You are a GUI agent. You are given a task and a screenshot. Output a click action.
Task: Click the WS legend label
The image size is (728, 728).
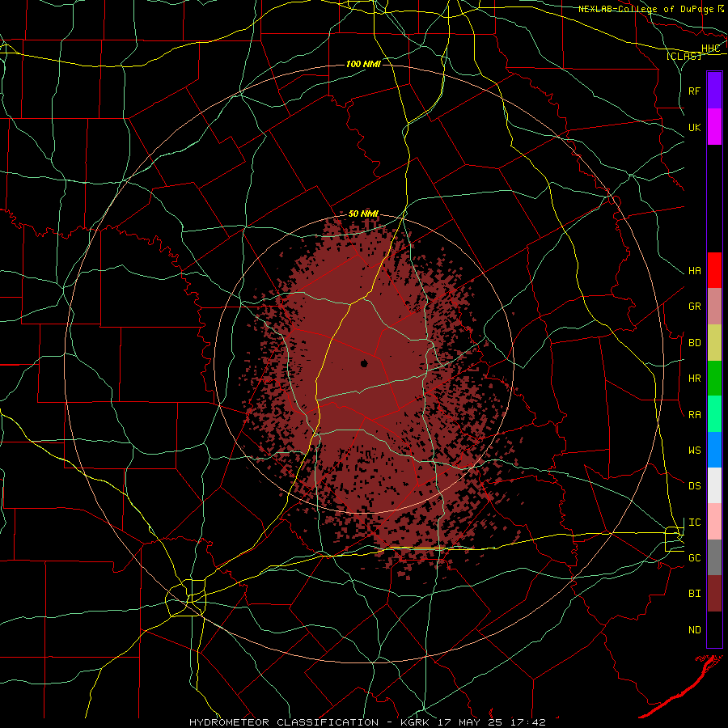[694, 451]
